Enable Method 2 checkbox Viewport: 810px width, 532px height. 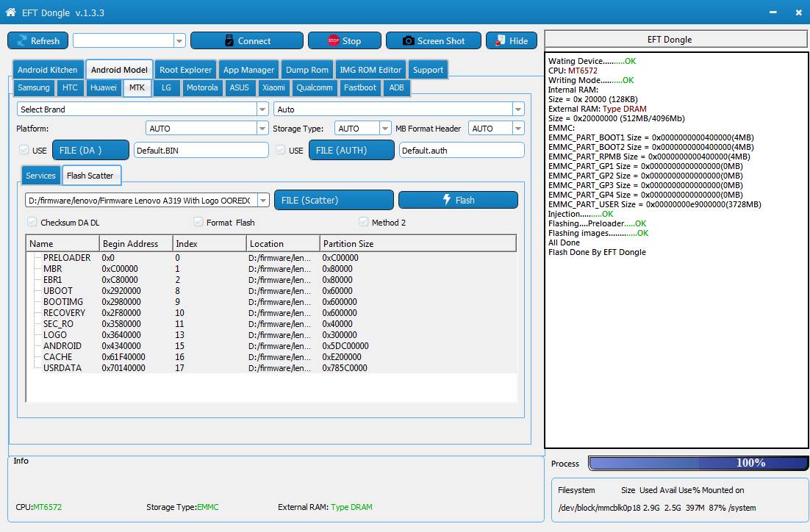coord(363,222)
